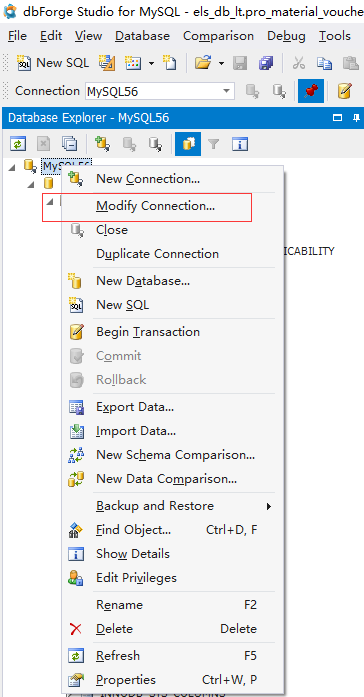Open the Debug menu
364x697 pixels.
tap(286, 36)
